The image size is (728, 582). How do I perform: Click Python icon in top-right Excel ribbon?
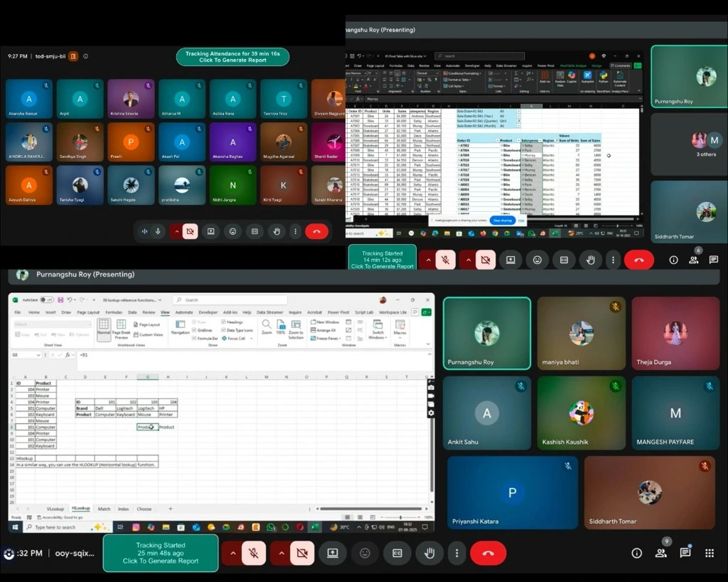click(x=603, y=78)
